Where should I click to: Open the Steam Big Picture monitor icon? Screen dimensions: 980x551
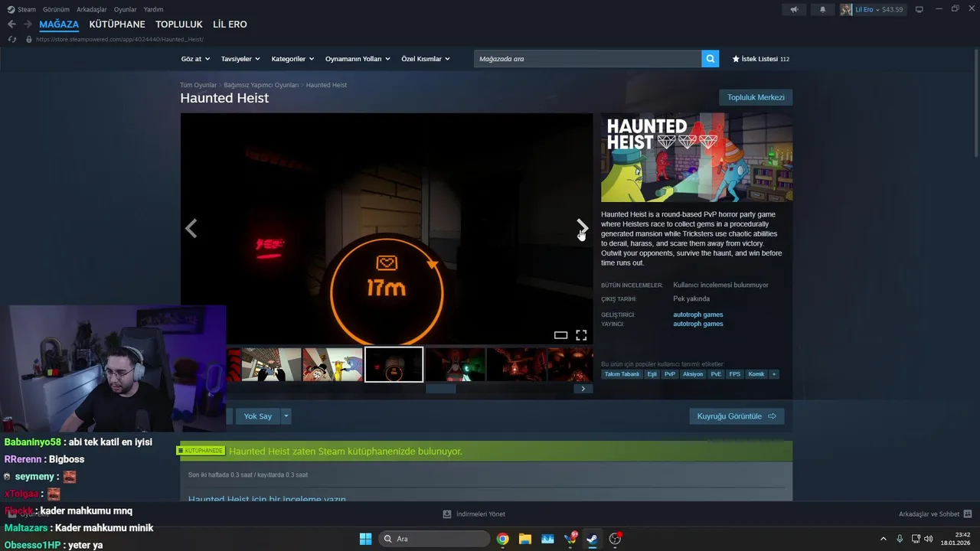919,9
